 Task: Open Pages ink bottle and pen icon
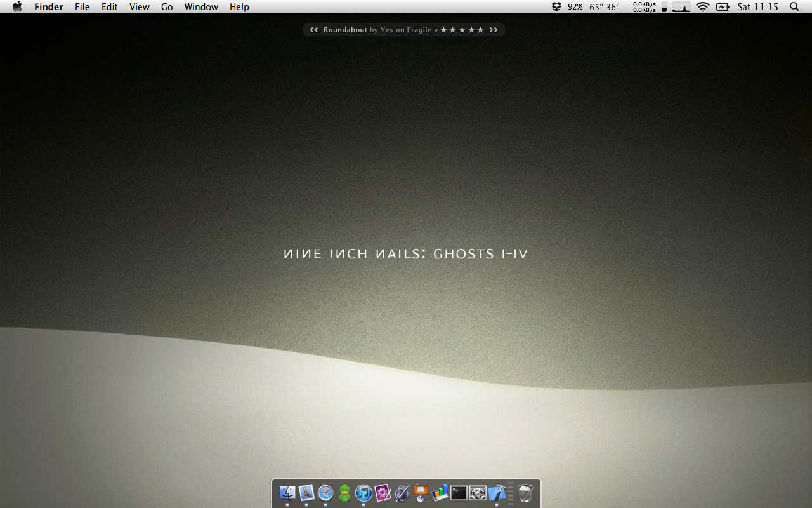point(402,492)
